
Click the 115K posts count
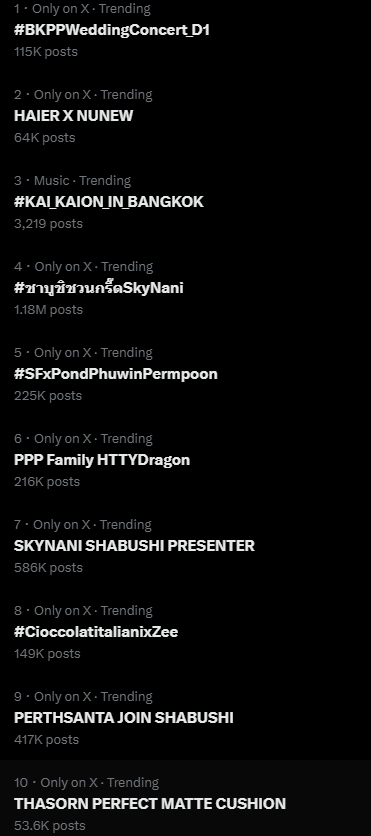[46, 52]
